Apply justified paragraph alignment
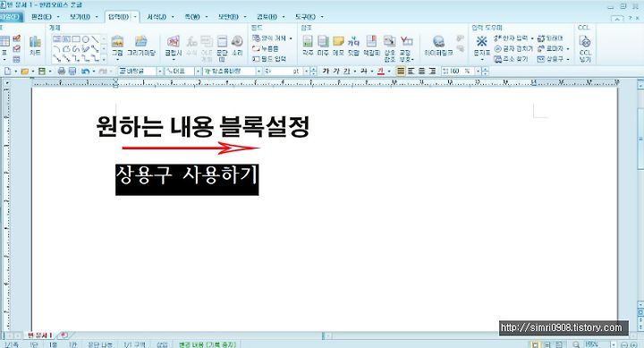Image resolution: width=644 pixels, height=348 pixels. click(401, 71)
